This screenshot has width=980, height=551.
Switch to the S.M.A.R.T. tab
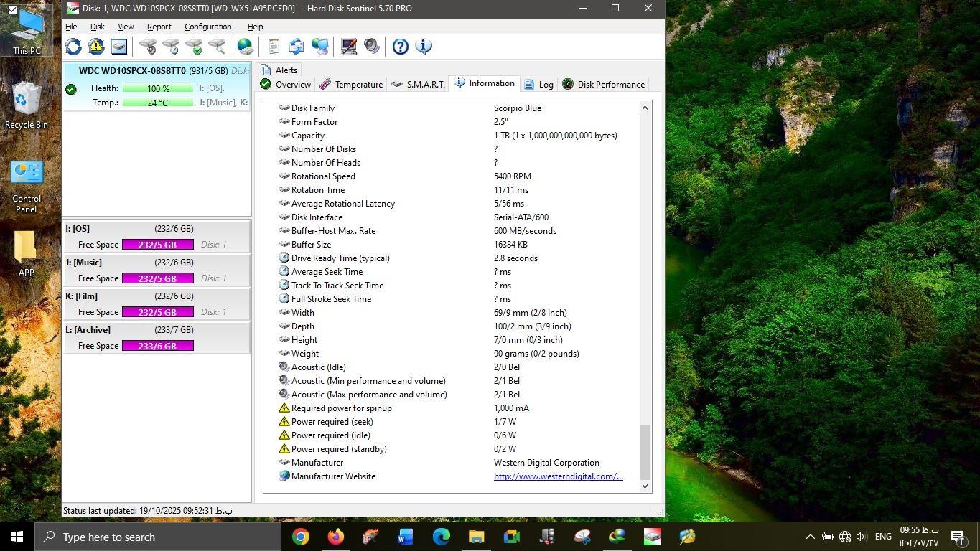point(419,85)
